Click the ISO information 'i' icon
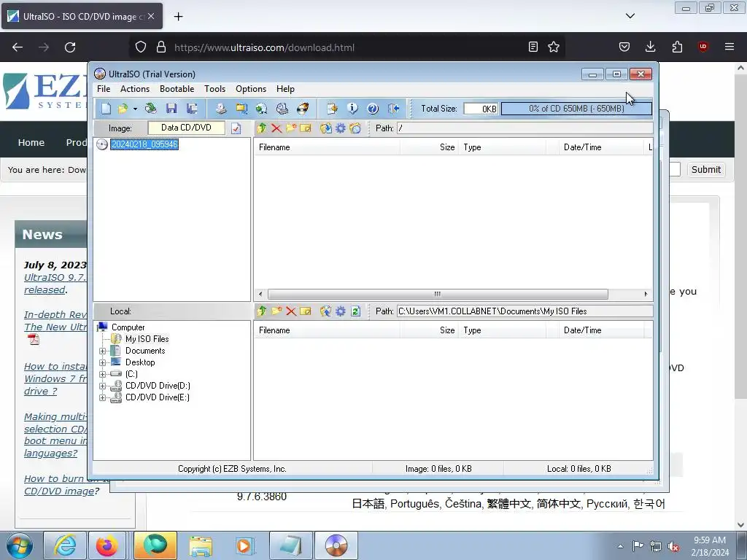This screenshot has width=747, height=560. point(352,109)
